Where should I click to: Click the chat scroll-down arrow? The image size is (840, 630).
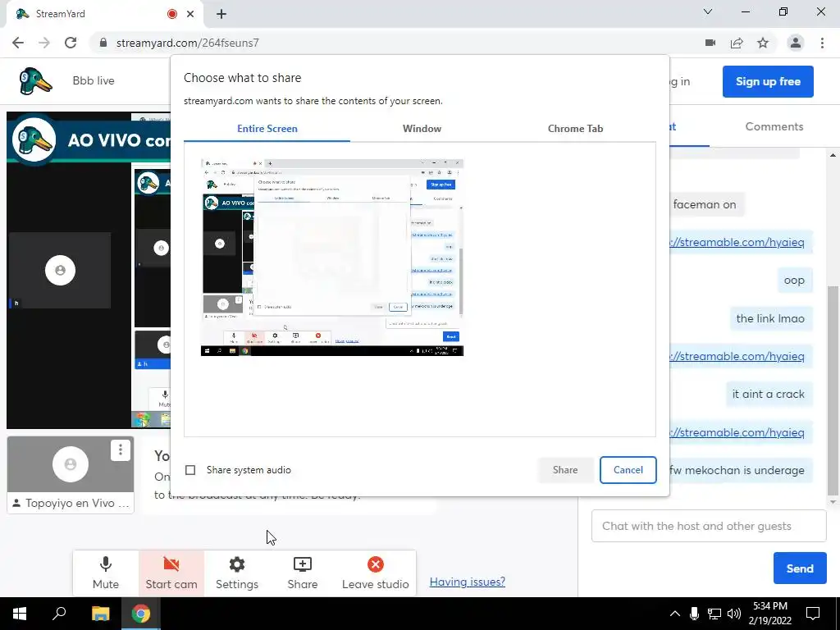(x=833, y=502)
